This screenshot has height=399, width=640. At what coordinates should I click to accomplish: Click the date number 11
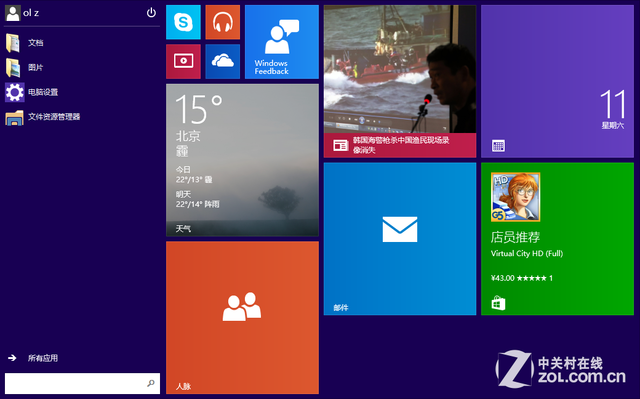[613, 104]
